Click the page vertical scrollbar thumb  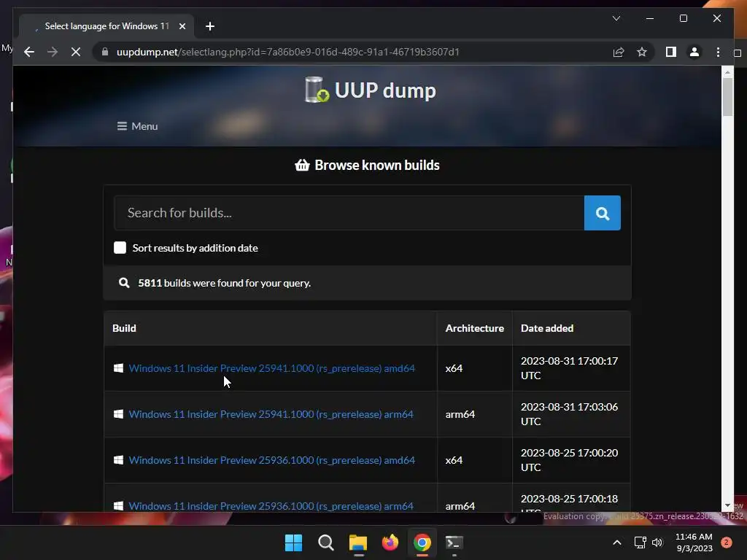pos(727,97)
